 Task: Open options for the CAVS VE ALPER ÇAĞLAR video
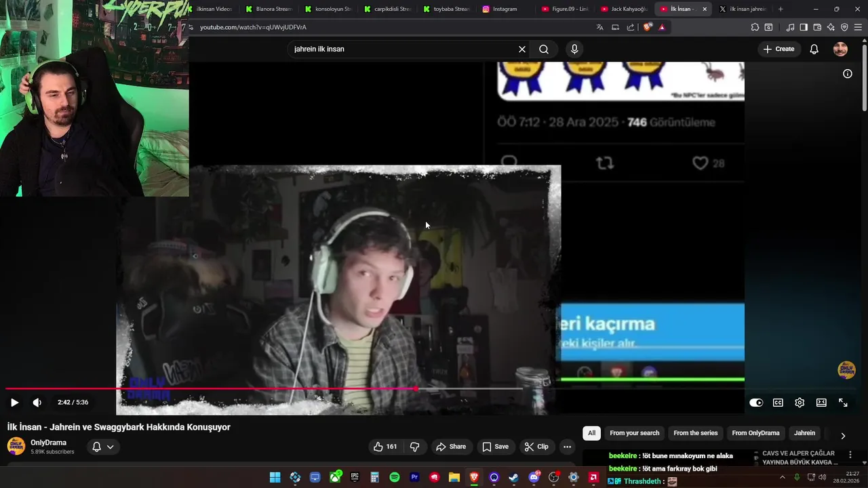(850, 455)
